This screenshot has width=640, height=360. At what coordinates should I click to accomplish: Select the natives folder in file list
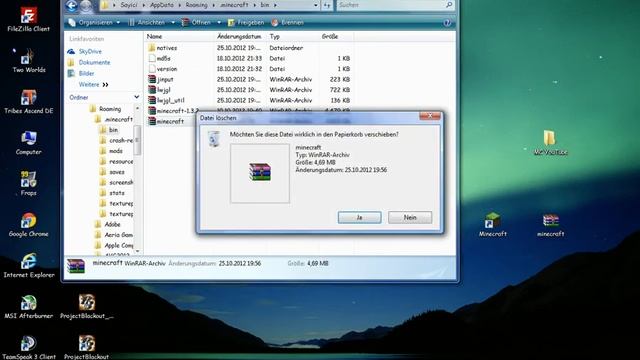162,48
